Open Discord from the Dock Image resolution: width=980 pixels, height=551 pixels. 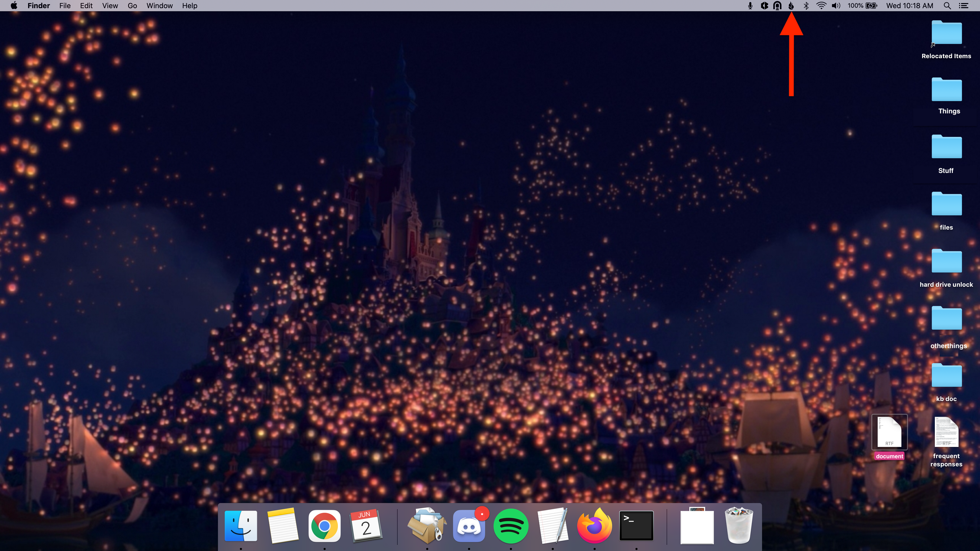pos(469,526)
